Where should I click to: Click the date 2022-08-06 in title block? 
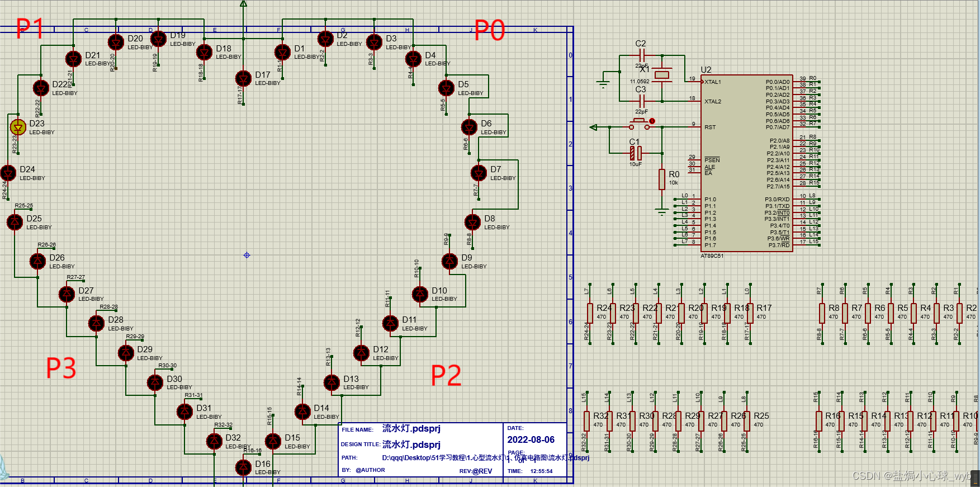click(531, 440)
